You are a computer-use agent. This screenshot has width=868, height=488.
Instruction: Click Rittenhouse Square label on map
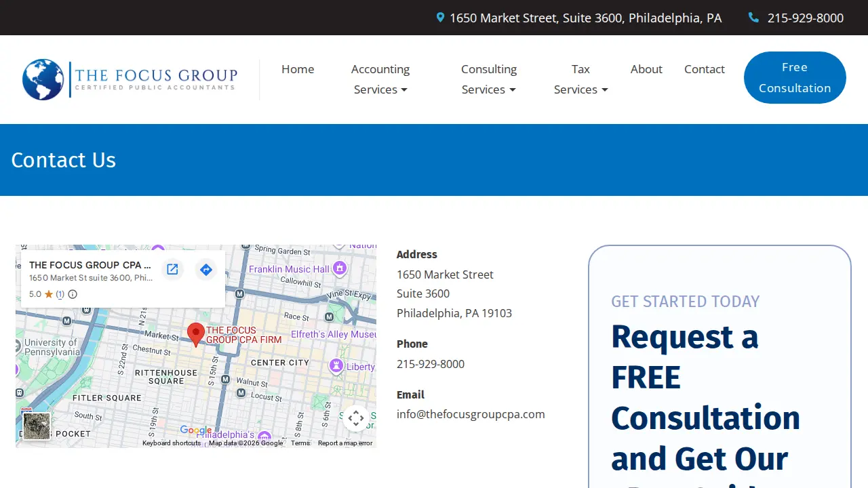click(166, 377)
